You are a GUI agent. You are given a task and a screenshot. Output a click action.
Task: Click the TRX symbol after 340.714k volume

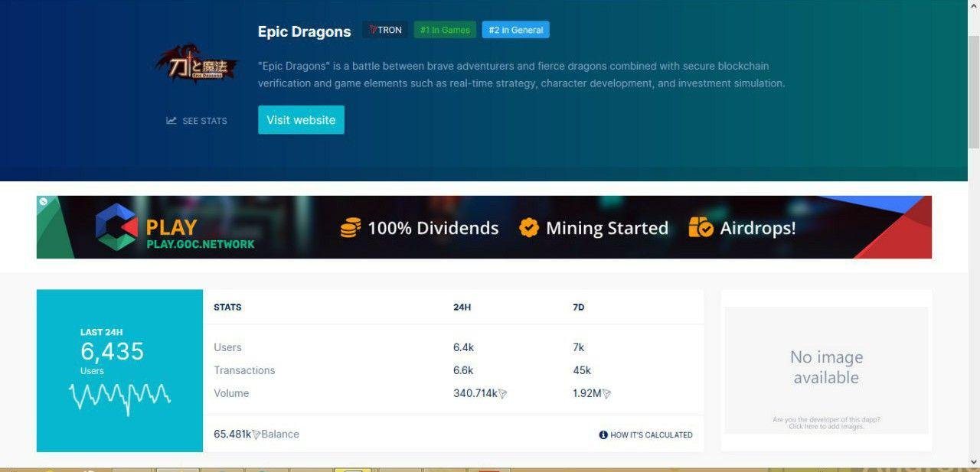[x=502, y=394]
